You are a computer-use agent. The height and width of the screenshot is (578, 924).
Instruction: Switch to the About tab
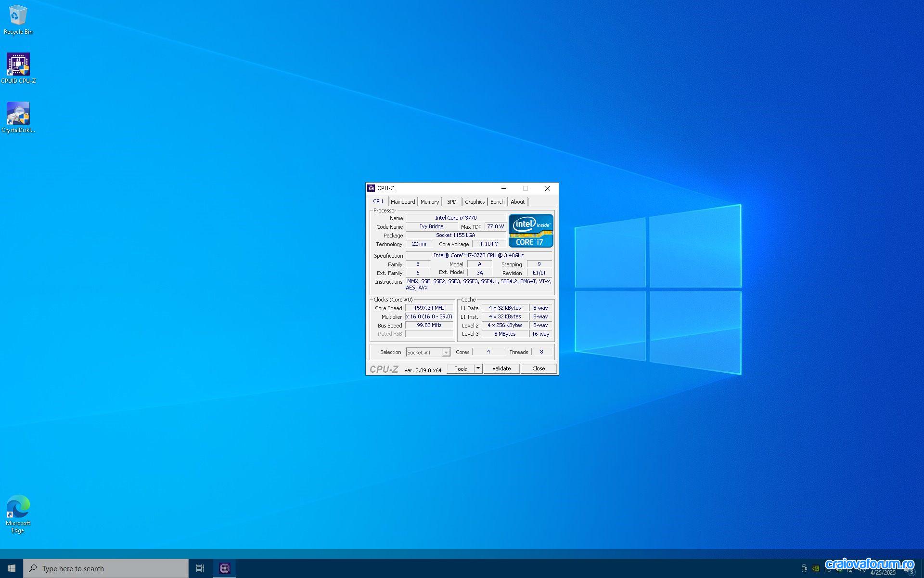(x=518, y=202)
